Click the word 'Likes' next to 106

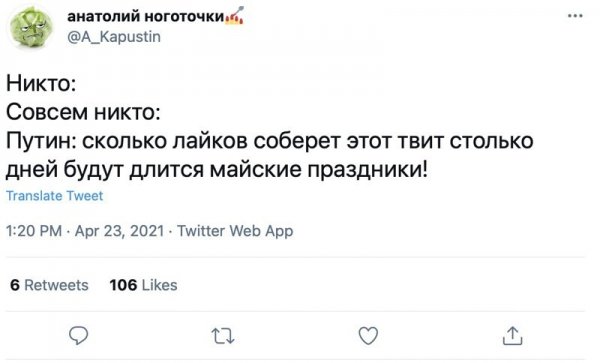click(160, 285)
